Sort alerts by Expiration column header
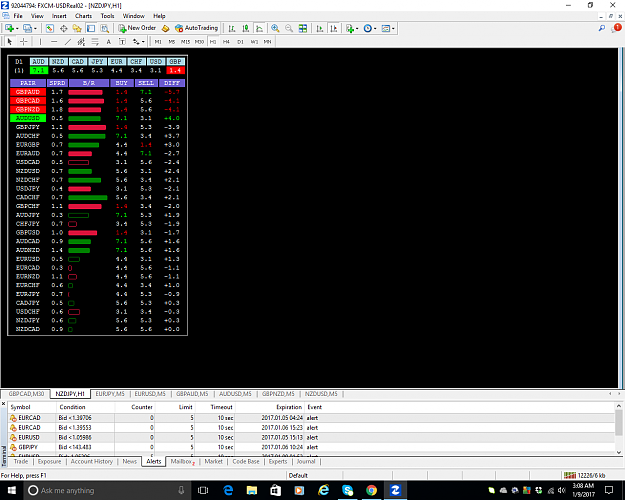This screenshot has width=625, height=500. point(269,407)
